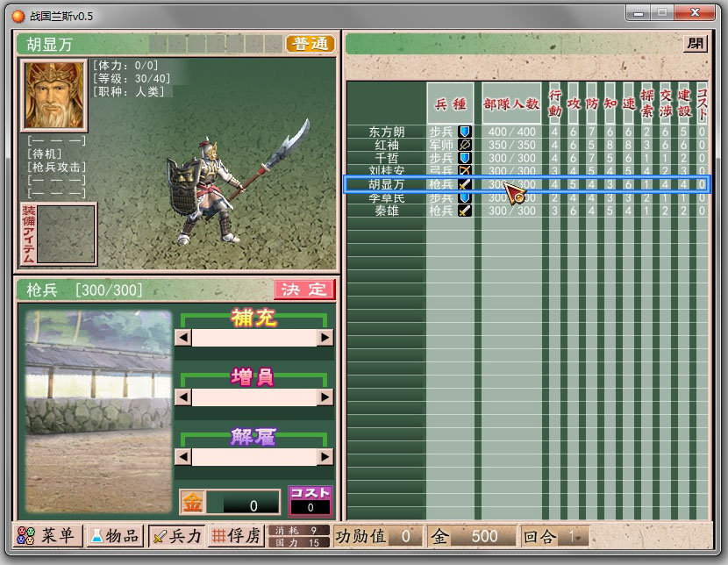The height and width of the screenshot is (565, 728).
Task: Sort by 行動 column header
Action: (x=554, y=103)
